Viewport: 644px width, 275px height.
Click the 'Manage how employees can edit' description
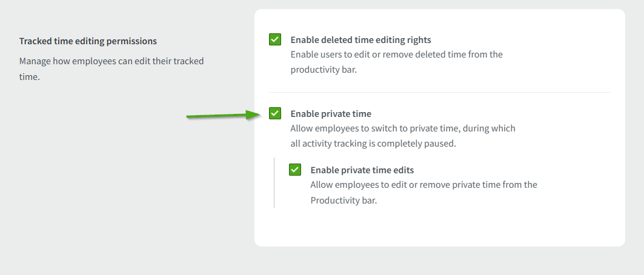111,61
